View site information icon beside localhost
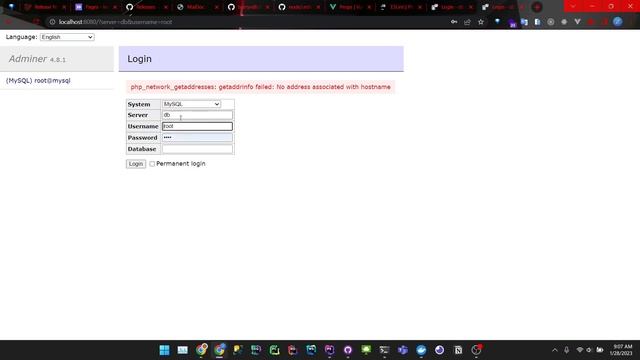 (52, 22)
